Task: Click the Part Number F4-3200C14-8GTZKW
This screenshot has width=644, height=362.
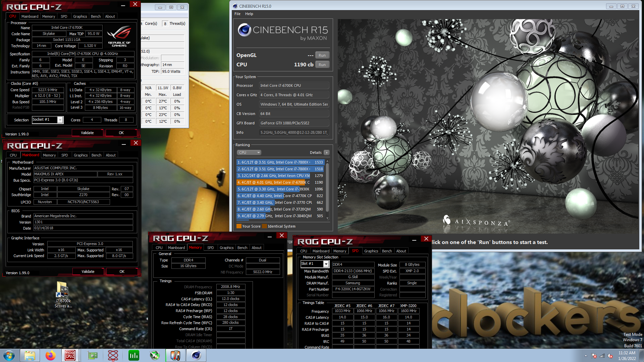Action: point(353,289)
